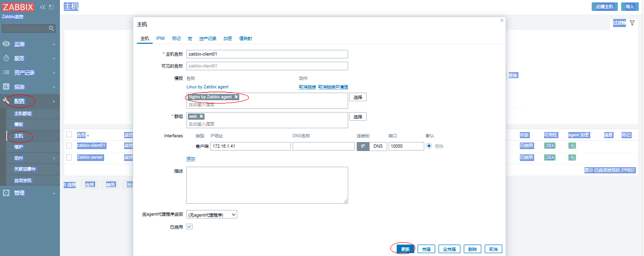Open the agent proxy dropdown
Viewport: 644px width, 256px height.
click(212, 215)
